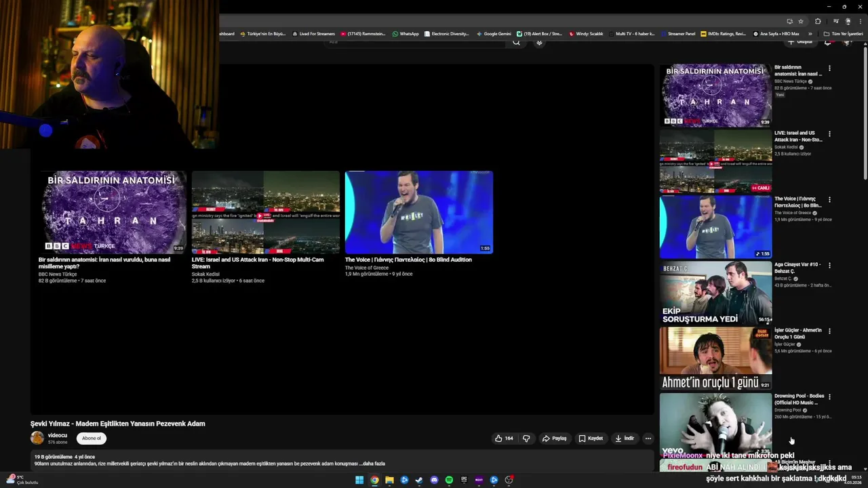868x488 pixels.
Task: Open the videocu channel name link
Action: coord(58,435)
